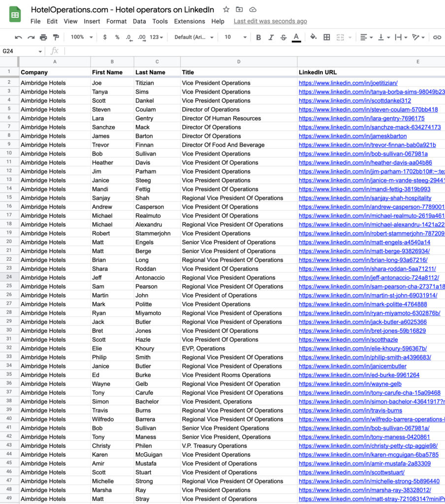Screen dimensions: 445x504
Task: Toggle italic text style
Action: 271,37
